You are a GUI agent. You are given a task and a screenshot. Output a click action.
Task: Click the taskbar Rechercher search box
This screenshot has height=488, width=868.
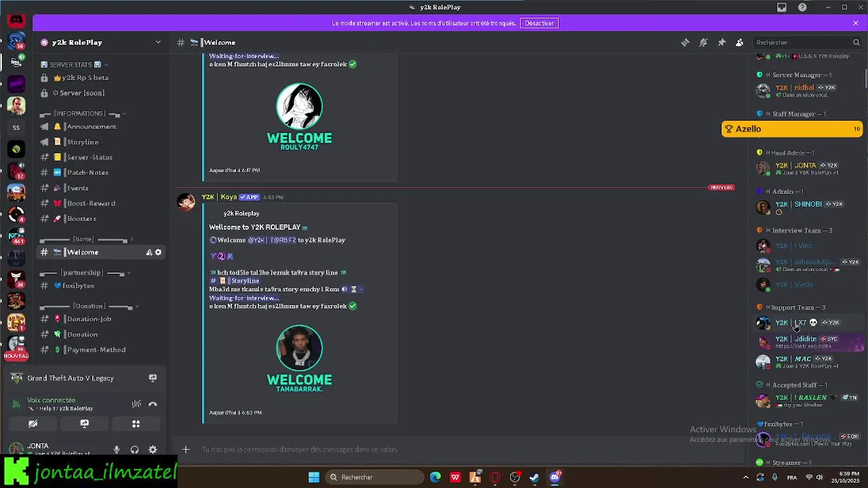tap(374, 477)
